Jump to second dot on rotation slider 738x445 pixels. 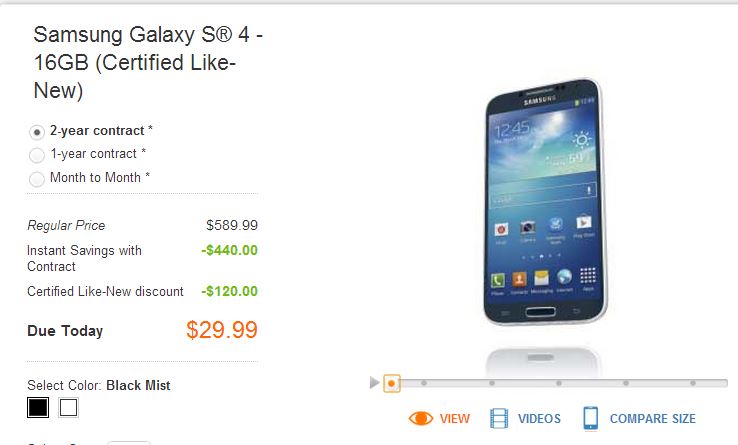click(x=424, y=383)
